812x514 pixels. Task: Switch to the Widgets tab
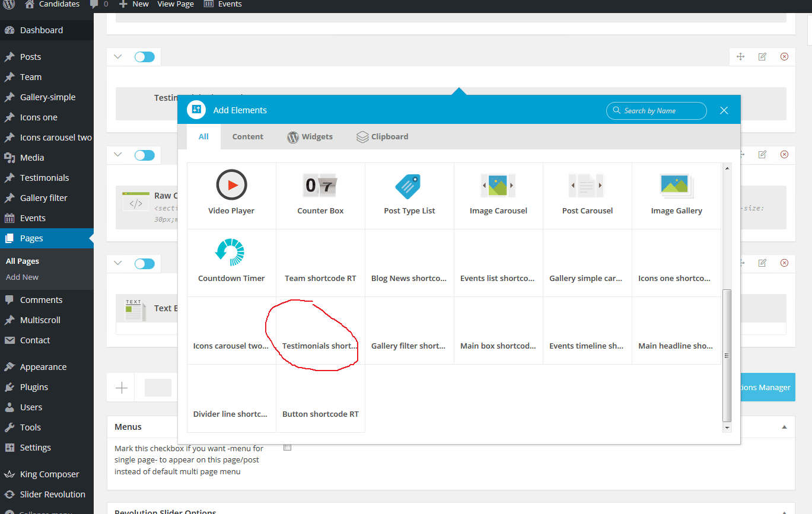coord(310,137)
